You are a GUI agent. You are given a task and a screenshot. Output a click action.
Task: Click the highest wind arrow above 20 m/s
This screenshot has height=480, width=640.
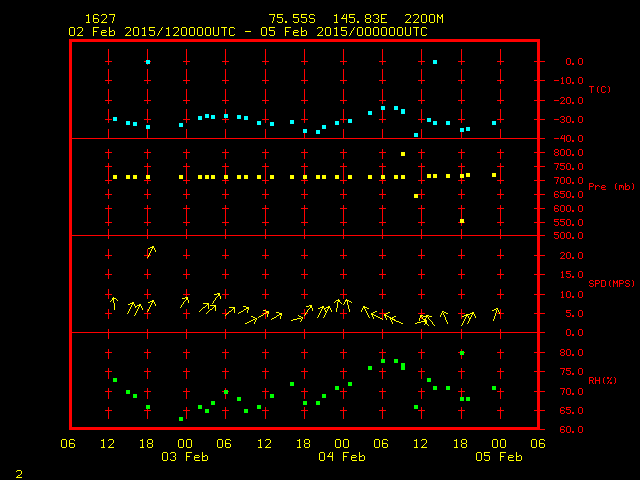click(x=150, y=251)
